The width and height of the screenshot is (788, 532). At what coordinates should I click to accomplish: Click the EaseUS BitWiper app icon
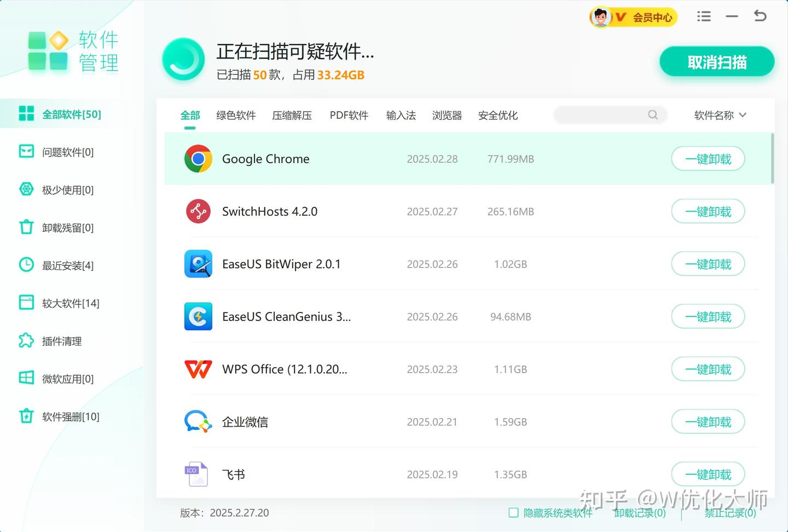coord(198,264)
